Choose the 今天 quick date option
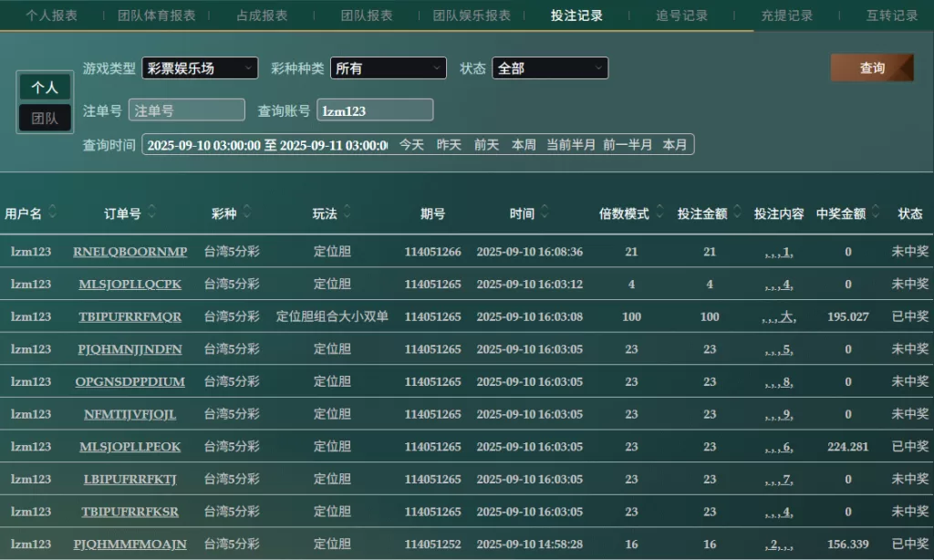Screen dimensions: 934x560 411,145
